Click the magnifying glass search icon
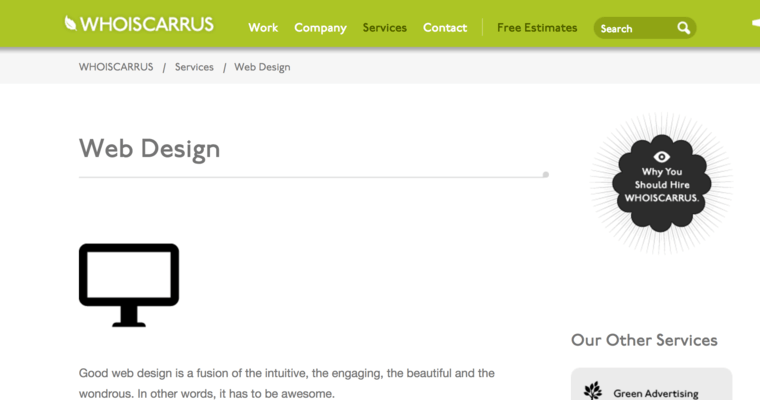The image size is (760, 400). pyautogui.click(x=684, y=28)
